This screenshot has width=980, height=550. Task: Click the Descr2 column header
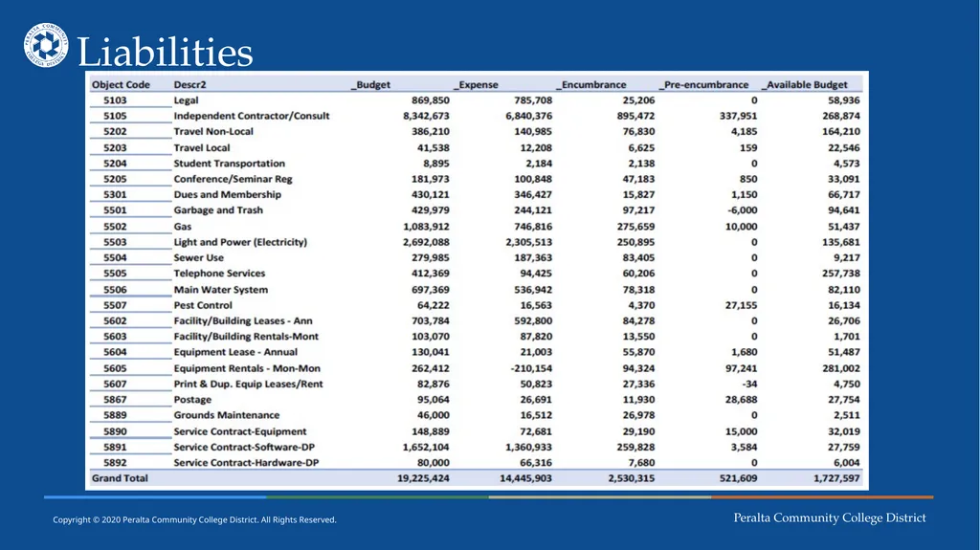(x=190, y=84)
